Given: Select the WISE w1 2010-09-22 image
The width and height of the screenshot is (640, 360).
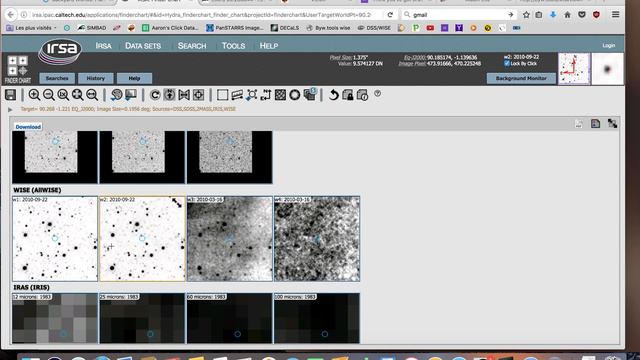Looking at the screenshot, I should (55, 239).
